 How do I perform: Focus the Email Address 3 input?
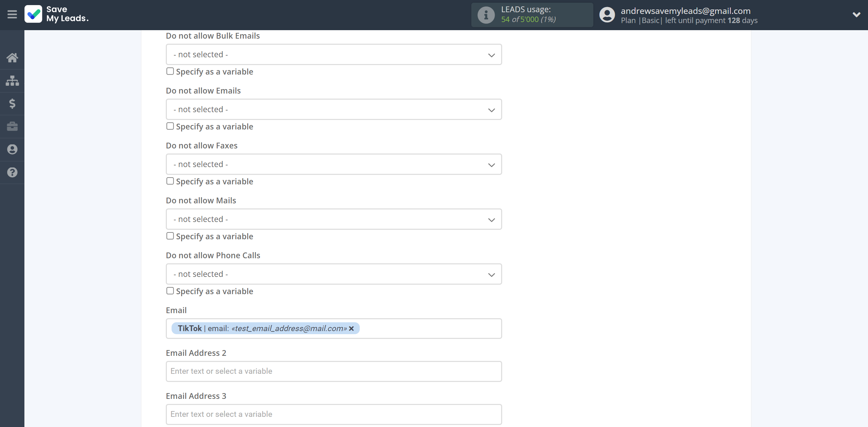point(334,414)
